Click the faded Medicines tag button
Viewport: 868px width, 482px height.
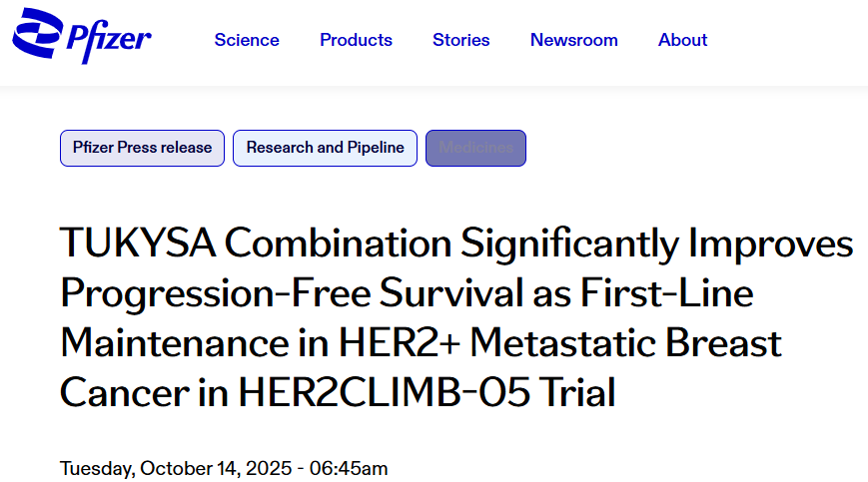coord(475,148)
